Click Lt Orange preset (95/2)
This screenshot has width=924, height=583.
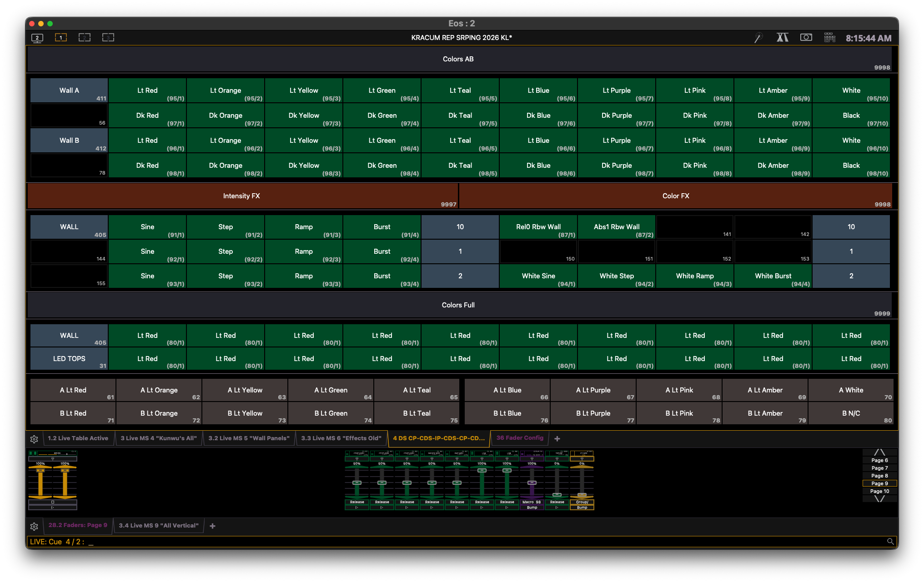(x=226, y=90)
